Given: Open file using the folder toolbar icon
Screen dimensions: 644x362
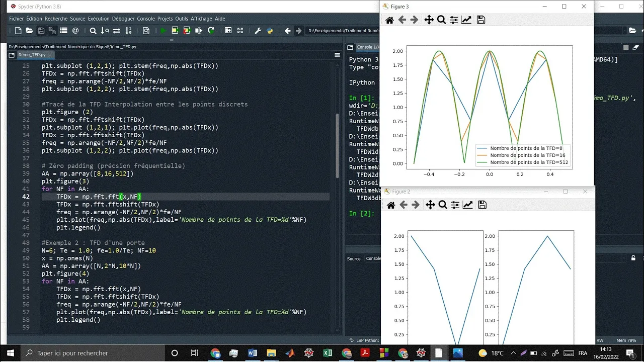Looking at the screenshot, I should pyautogui.click(x=29, y=31).
